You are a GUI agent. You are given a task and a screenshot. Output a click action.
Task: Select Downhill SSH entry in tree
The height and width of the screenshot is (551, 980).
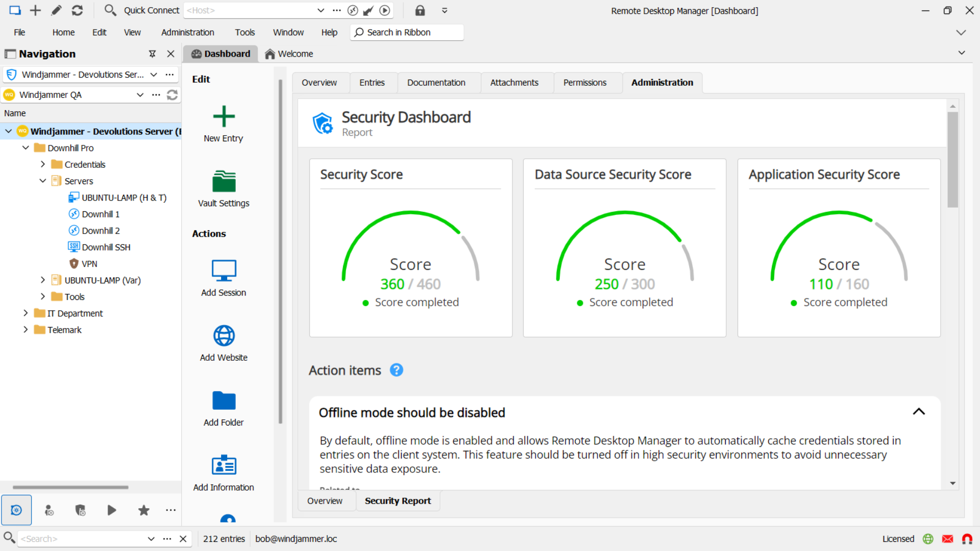click(x=106, y=247)
